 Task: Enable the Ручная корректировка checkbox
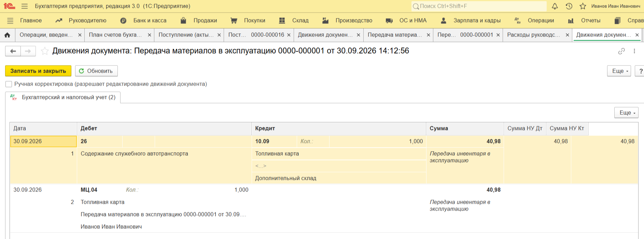pyautogui.click(x=9, y=84)
